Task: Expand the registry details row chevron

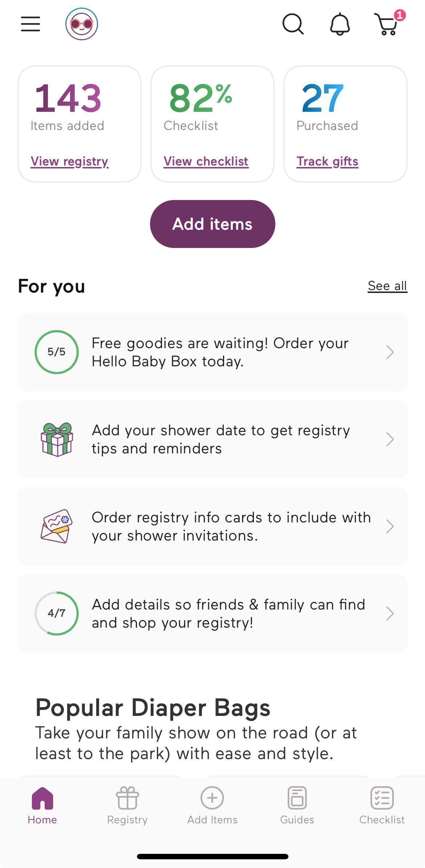Action: (390, 614)
